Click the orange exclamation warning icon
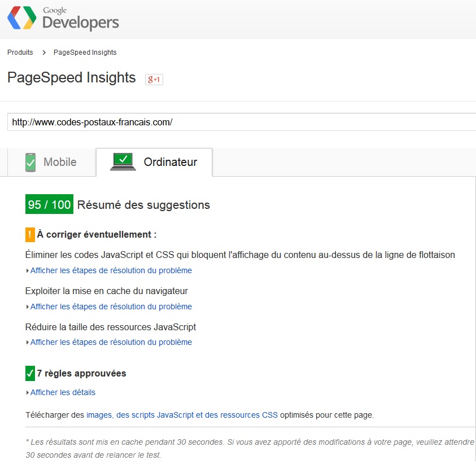476x464 pixels. click(30, 235)
